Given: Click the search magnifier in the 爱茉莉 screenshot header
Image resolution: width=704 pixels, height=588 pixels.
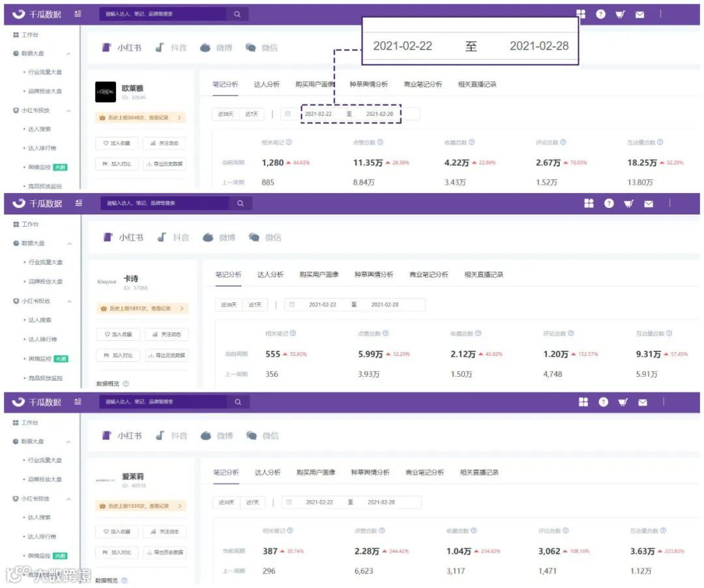Looking at the screenshot, I should [x=238, y=402].
